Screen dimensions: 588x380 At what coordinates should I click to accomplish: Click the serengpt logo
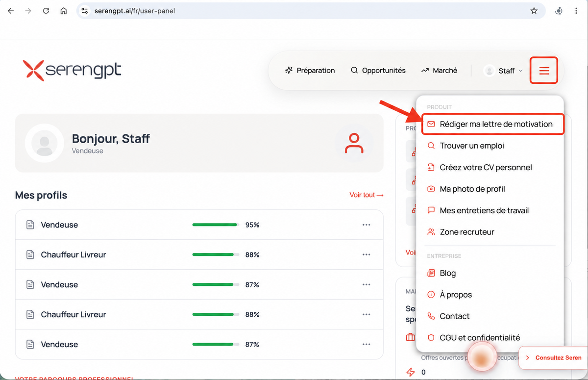[72, 70]
